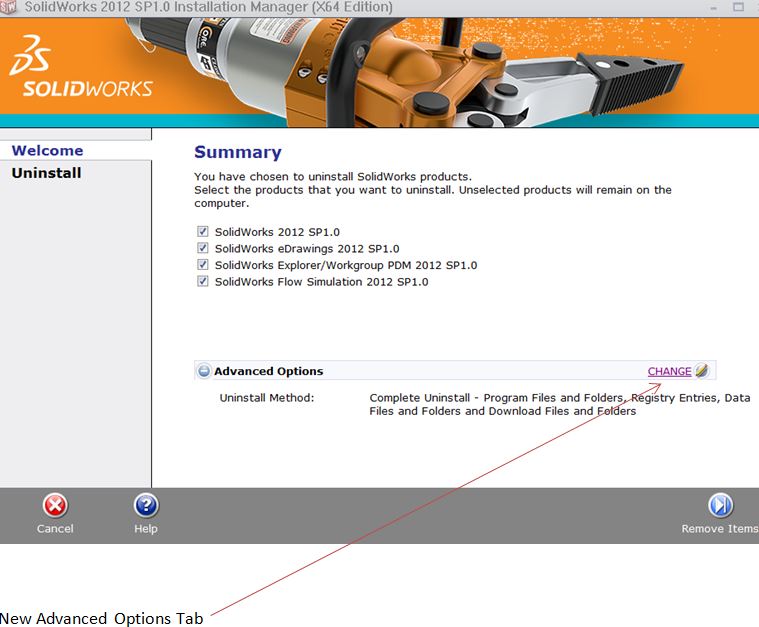This screenshot has height=627, width=759.
Task: Click the pencil icon beside CHANGE
Action: point(702,371)
